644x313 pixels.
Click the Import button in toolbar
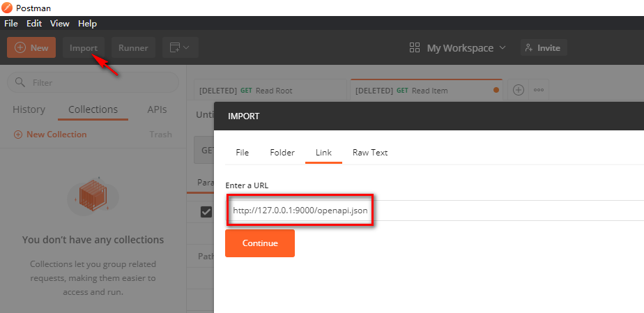pyautogui.click(x=83, y=47)
